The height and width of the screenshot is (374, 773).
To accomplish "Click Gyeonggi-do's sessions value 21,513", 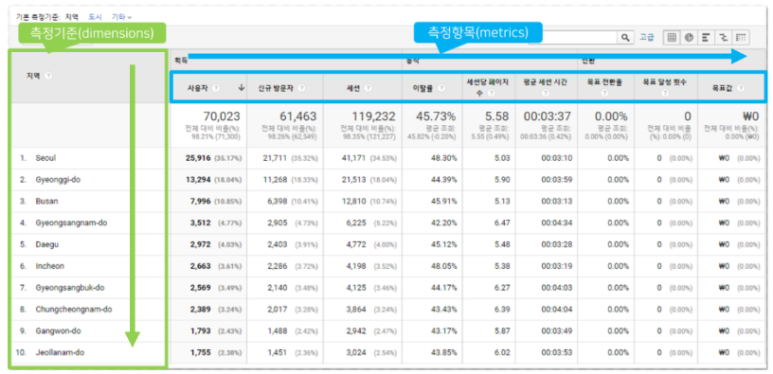I will [355, 179].
